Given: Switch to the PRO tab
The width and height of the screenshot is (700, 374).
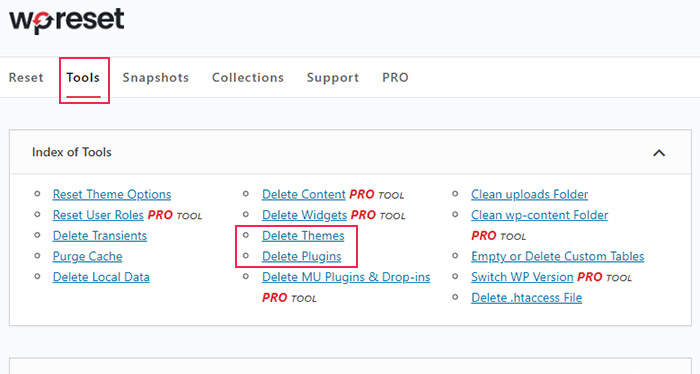Looking at the screenshot, I should click(395, 78).
